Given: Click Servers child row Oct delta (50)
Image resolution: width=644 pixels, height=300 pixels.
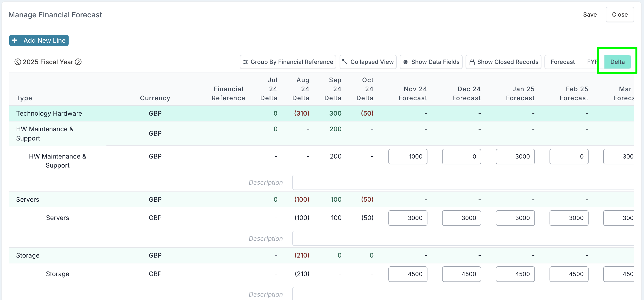Looking at the screenshot, I should (367, 218).
